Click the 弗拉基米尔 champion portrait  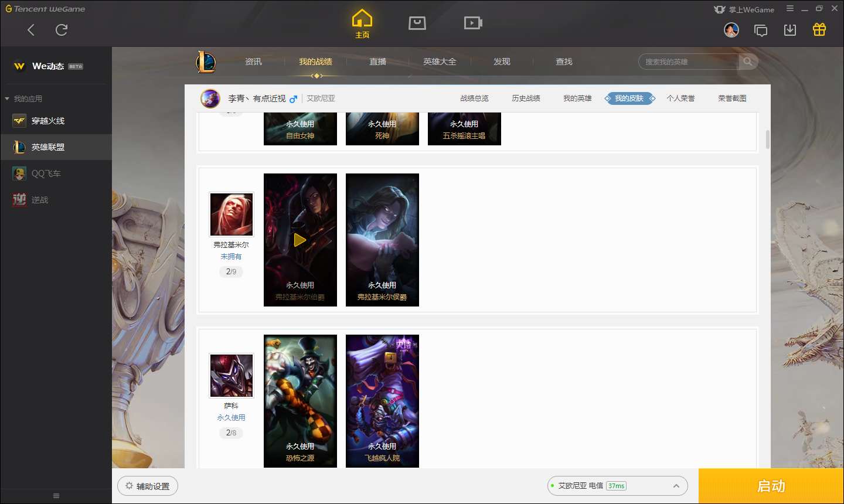coord(232,214)
